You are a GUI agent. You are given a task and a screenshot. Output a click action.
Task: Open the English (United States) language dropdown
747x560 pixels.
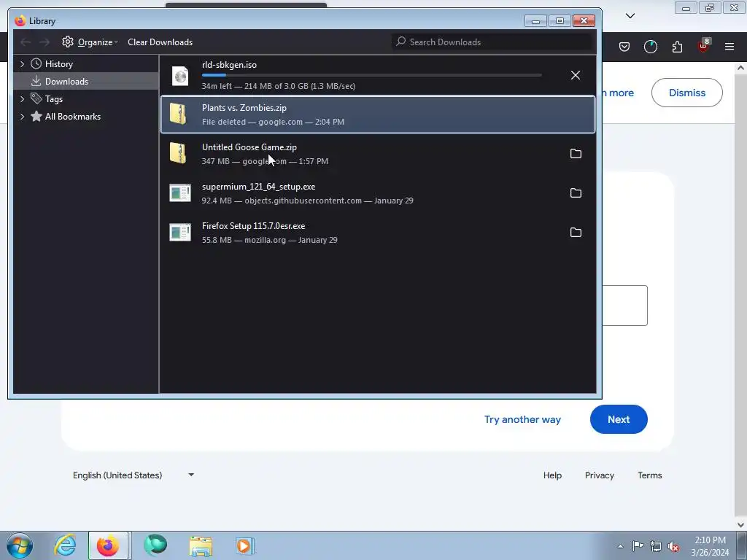pyautogui.click(x=133, y=475)
